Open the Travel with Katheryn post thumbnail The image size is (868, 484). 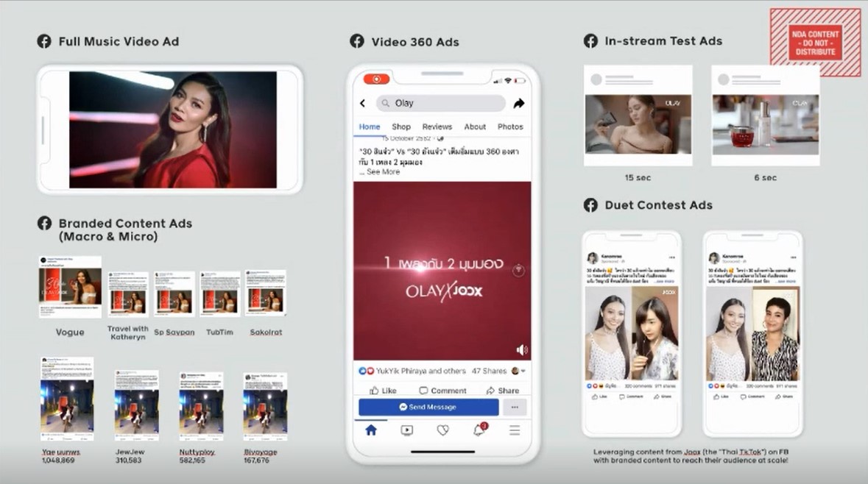(128, 293)
